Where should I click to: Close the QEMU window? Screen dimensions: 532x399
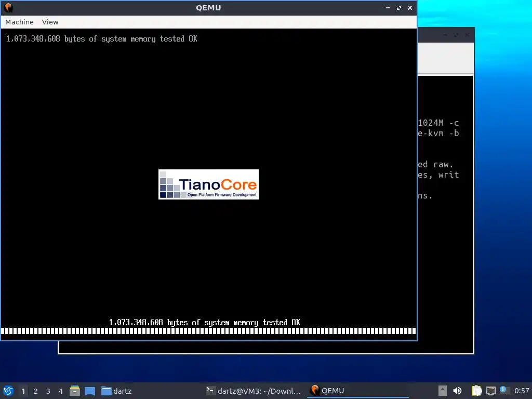click(x=410, y=8)
